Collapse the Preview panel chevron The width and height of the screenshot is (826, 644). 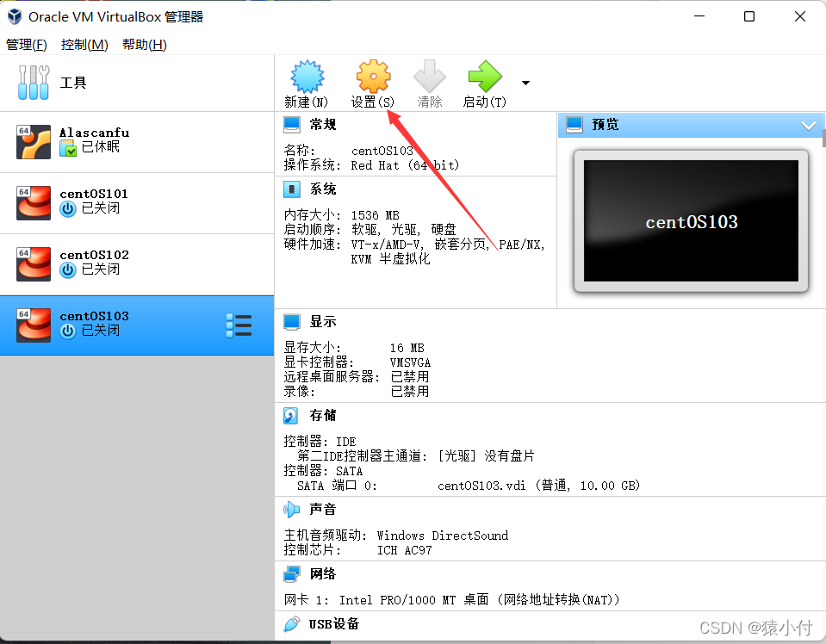point(808,126)
